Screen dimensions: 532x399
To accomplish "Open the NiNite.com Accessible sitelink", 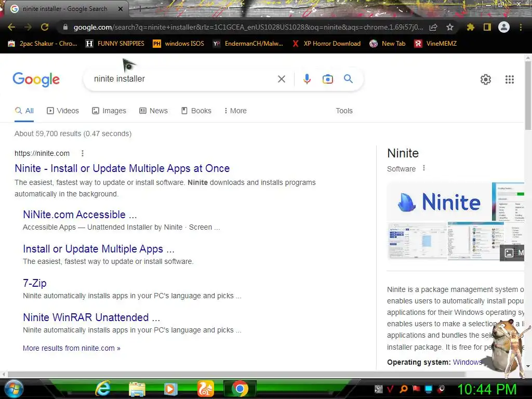I will pos(79,215).
